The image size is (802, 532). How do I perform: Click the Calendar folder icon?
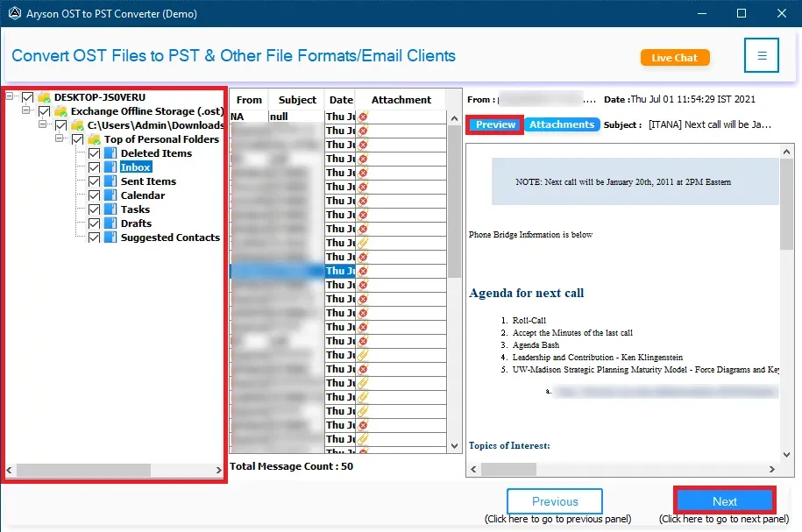[110, 195]
